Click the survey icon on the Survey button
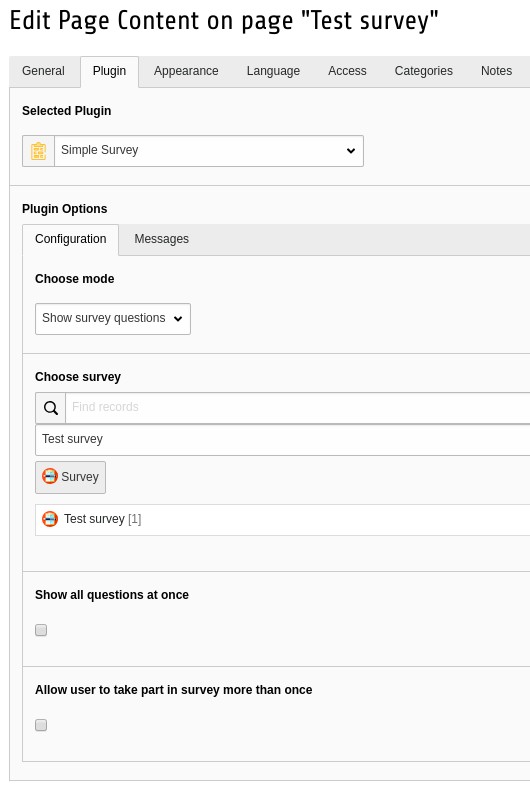The height and width of the screenshot is (789, 530). [49, 476]
